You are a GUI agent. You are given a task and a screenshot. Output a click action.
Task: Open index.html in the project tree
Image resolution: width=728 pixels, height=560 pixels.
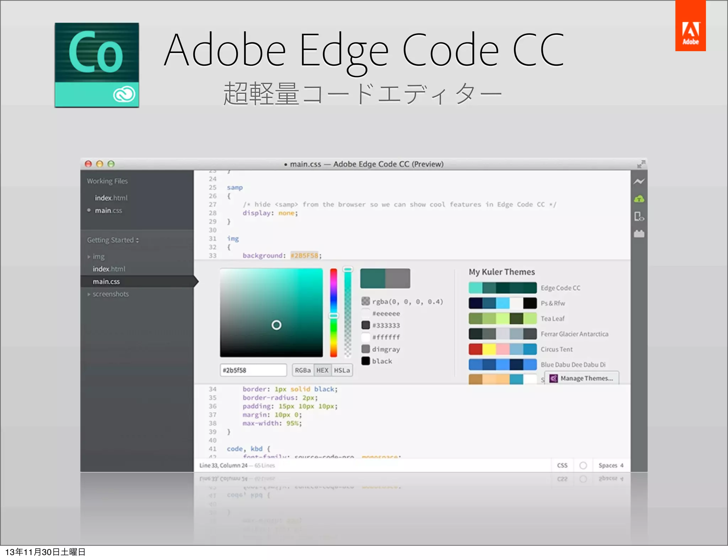109,269
